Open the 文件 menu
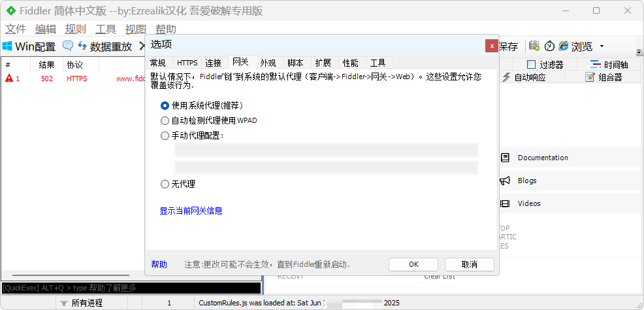 16,29
